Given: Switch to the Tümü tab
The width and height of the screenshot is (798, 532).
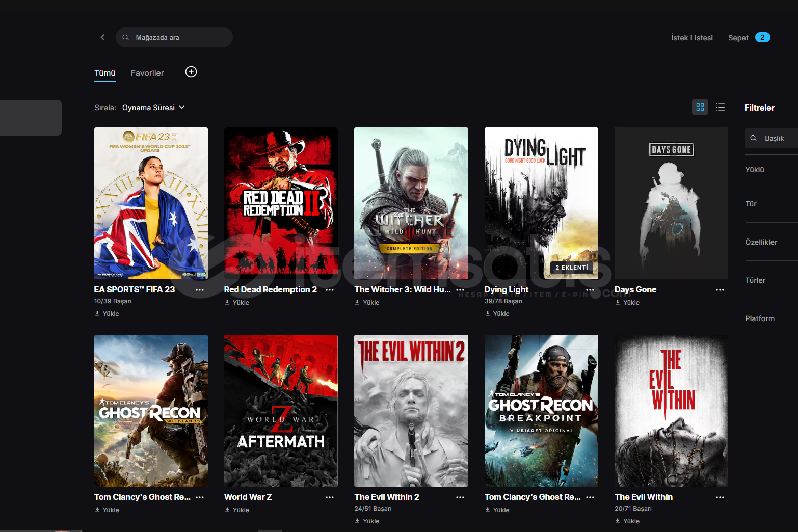Looking at the screenshot, I should 105,73.
